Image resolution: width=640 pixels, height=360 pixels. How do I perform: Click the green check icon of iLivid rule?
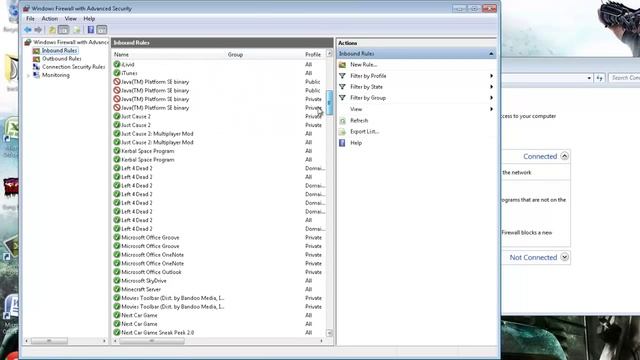pos(117,64)
